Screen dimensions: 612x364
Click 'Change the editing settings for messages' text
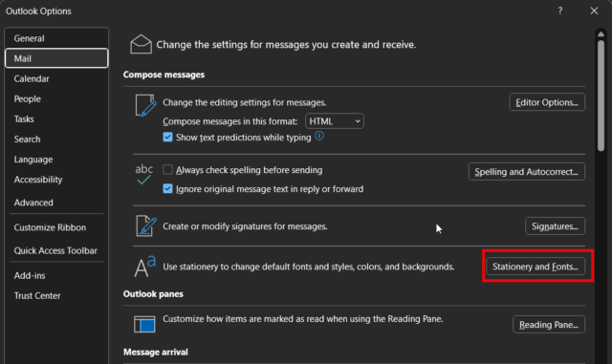pyautogui.click(x=245, y=102)
